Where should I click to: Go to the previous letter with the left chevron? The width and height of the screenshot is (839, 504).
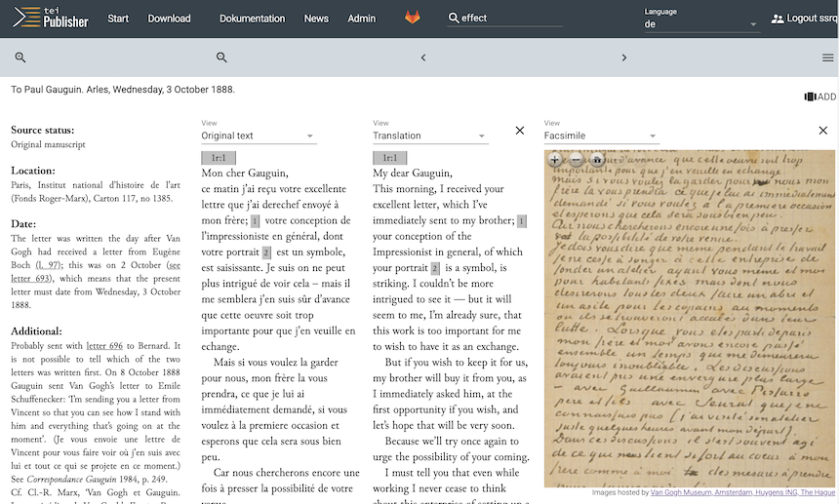(423, 58)
